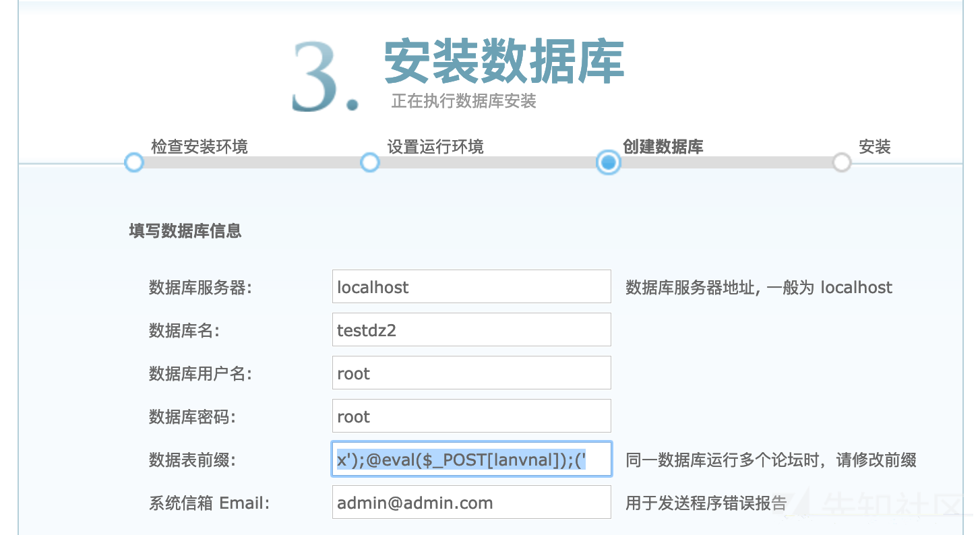Click the 数据库密码: label
Viewport: 980px width, 535px height.
192,417
